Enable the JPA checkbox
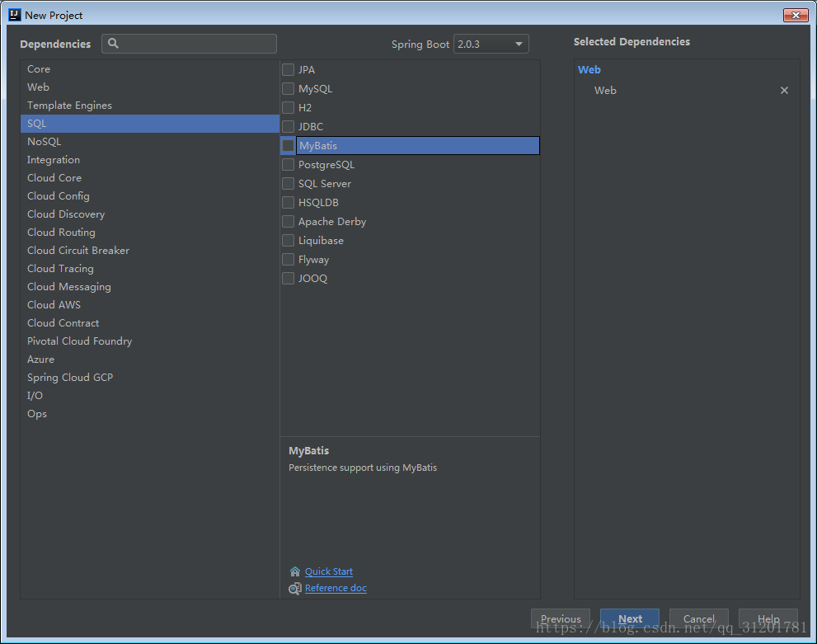Viewport: 817px width, 644px height. tap(289, 70)
